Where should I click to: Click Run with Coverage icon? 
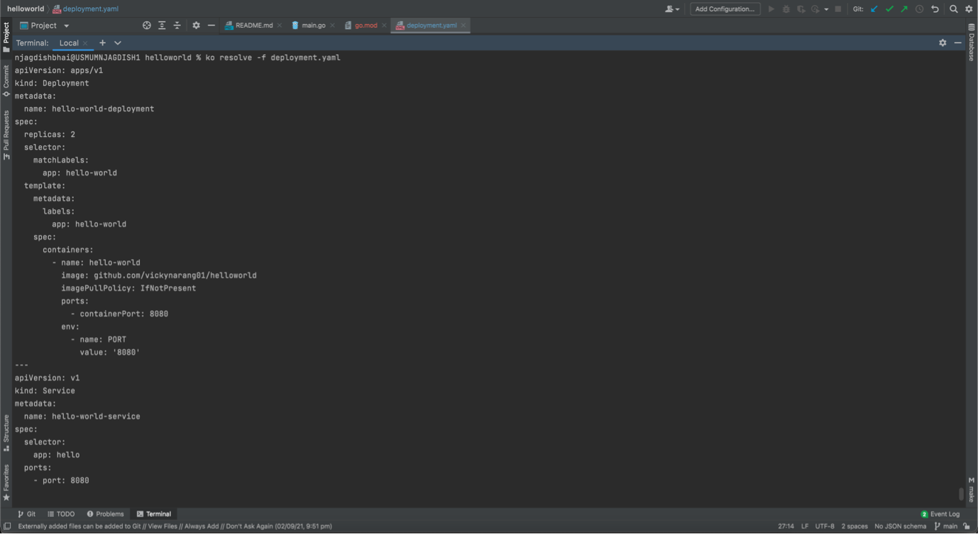(801, 9)
